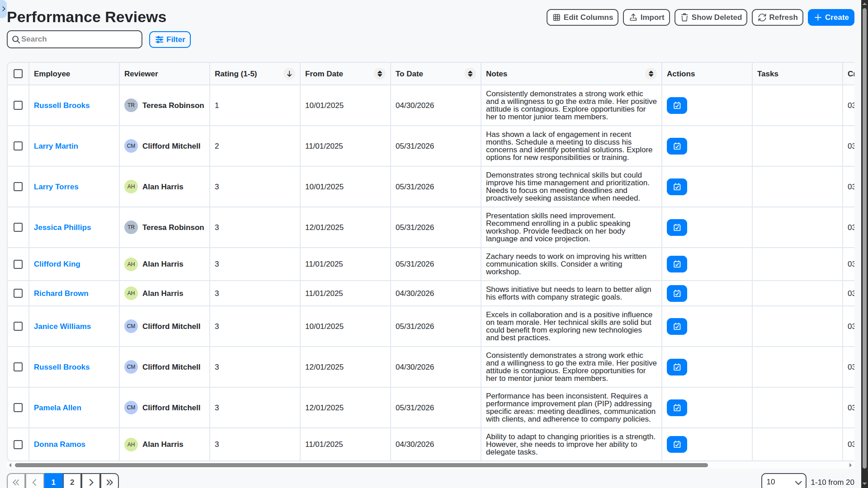Expand the collapsed left sidebar
The width and height of the screenshot is (868, 488).
coord(4,9)
